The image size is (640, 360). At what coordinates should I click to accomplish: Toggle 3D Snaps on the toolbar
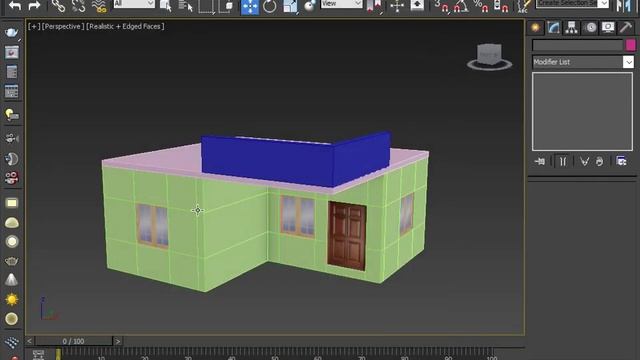(441, 6)
